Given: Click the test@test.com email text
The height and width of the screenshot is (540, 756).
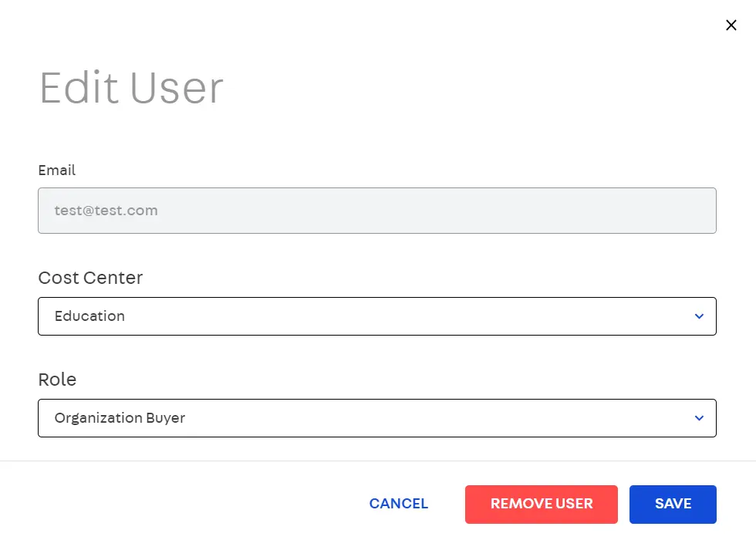Looking at the screenshot, I should tap(106, 211).
